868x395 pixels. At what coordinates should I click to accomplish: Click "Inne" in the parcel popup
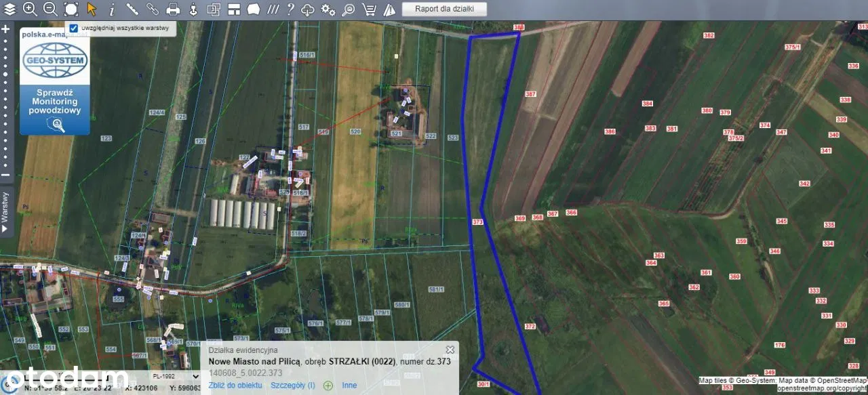(349, 386)
